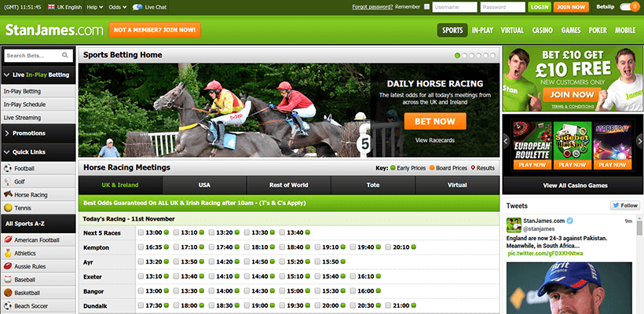Switch to Rest of World tab
The width and height of the screenshot is (644, 314).
click(x=289, y=185)
